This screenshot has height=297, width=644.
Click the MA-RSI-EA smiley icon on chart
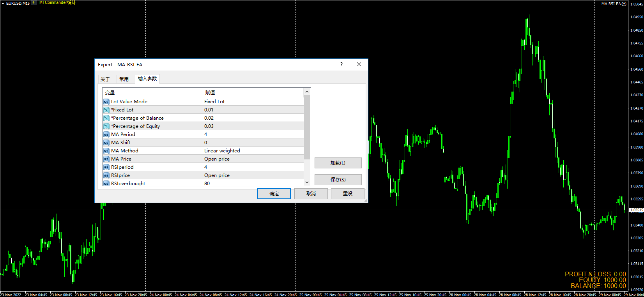[624, 4]
